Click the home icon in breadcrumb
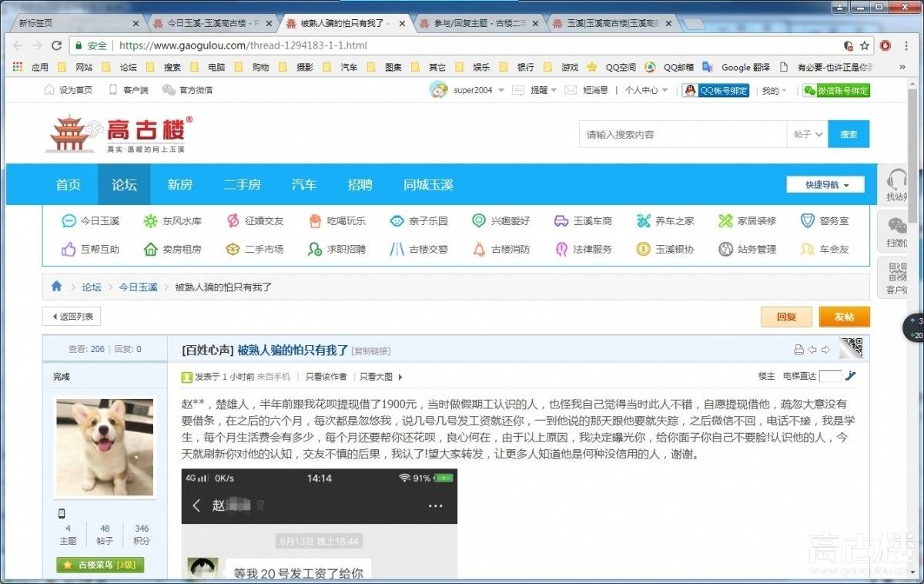Screen dimensions: 924x584 tap(56, 287)
